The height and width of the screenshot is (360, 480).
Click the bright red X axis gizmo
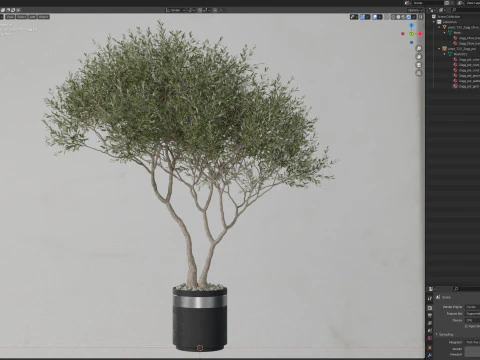(420, 34)
